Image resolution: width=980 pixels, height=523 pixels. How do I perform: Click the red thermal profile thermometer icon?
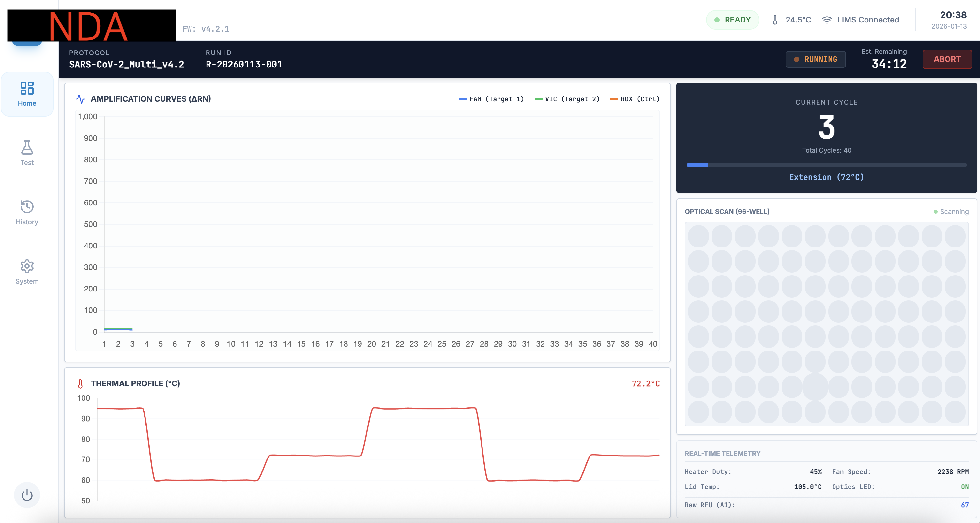coord(80,383)
